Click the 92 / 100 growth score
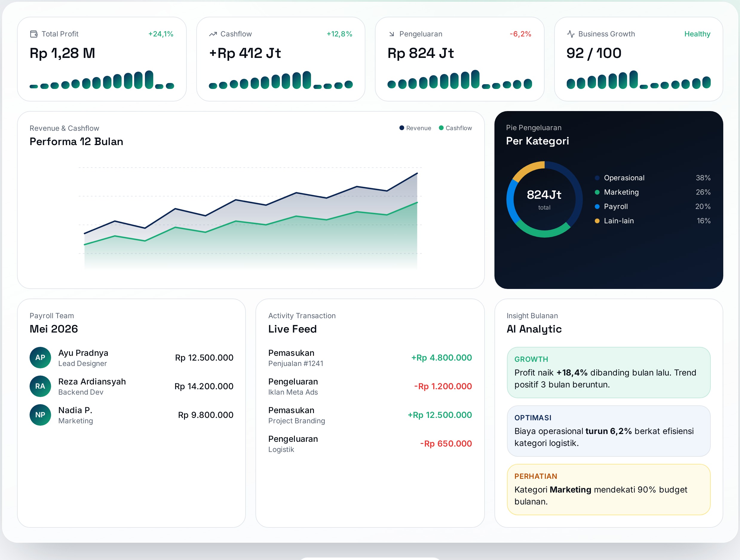The height and width of the screenshot is (560, 740). [x=594, y=53]
